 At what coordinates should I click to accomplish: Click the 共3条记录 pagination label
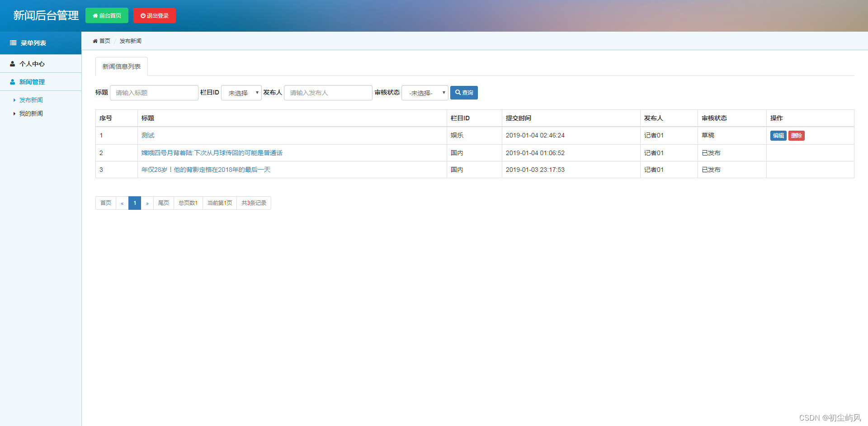pyautogui.click(x=254, y=203)
